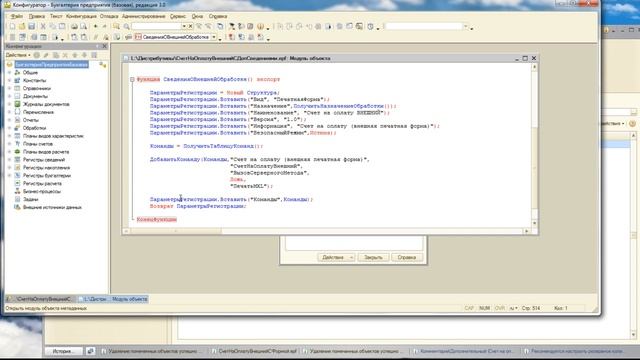
Task: Switch to the Модуль объекта tab
Action: [x=113, y=299]
